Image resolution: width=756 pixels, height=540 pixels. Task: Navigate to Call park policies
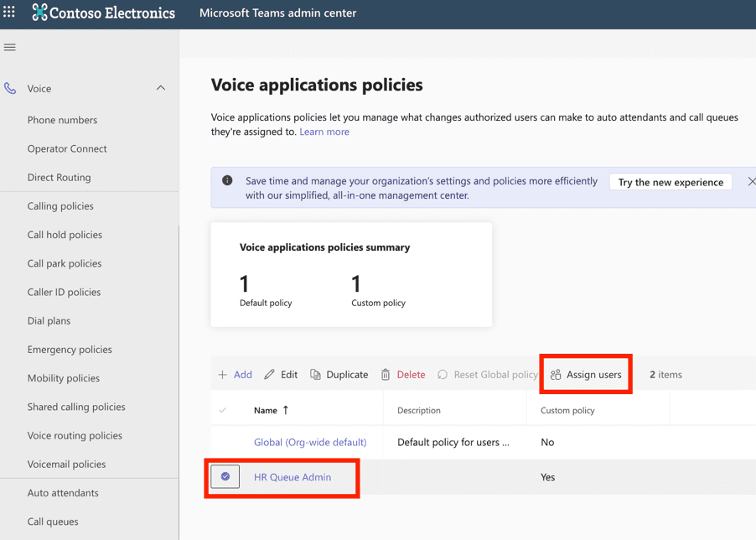tap(65, 263)
